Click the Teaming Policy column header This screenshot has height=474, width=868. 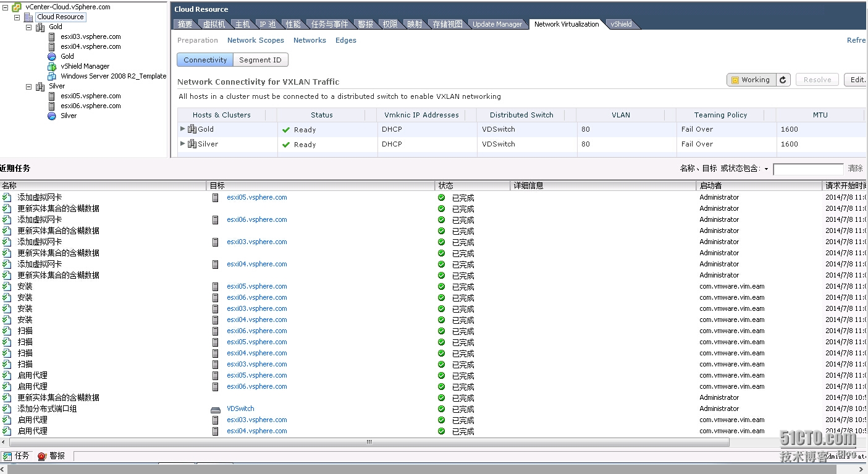(720, 115)
